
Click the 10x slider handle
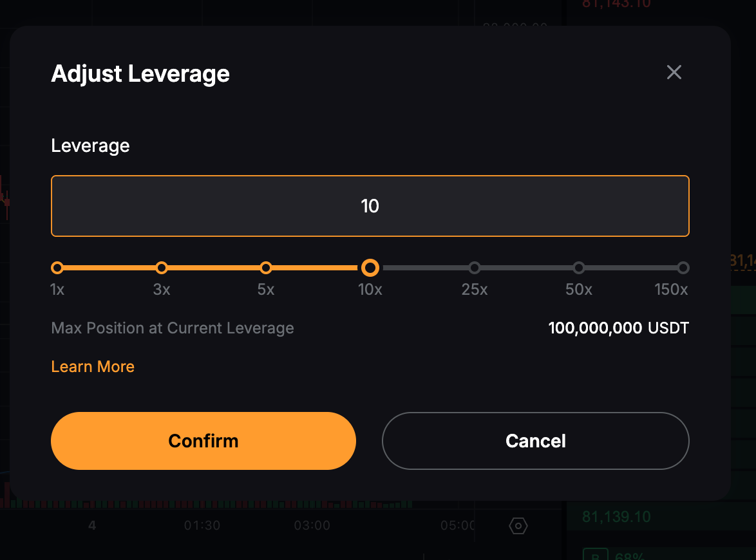[370, 268]
